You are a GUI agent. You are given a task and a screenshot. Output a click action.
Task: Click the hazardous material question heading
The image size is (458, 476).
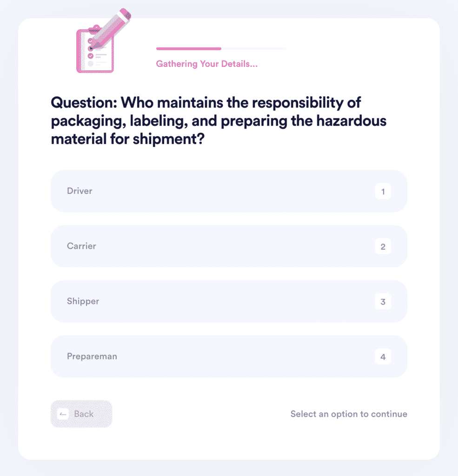point(219,120)
